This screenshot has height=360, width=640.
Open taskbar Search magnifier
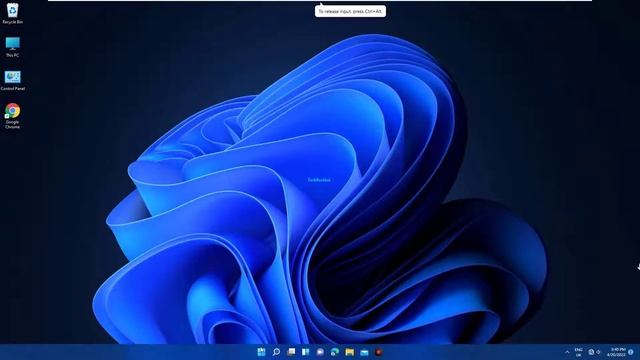tap(276, 352)
